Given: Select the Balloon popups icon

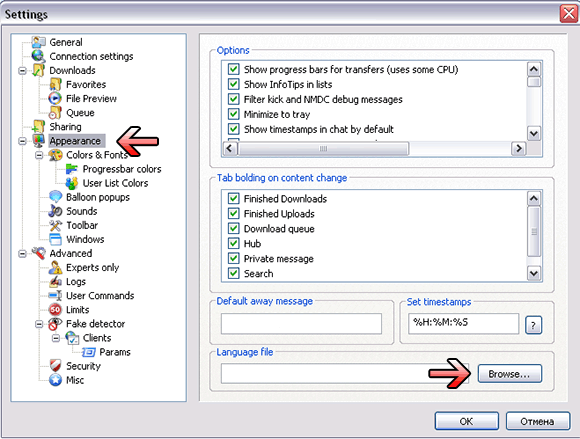Looking at the screenshot, I should pos(55,197).
